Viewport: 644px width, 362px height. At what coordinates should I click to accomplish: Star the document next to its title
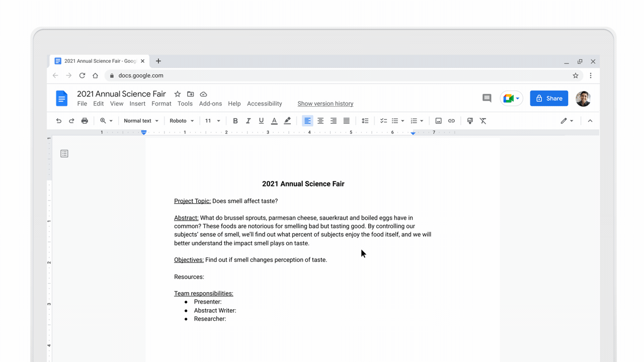177,94
